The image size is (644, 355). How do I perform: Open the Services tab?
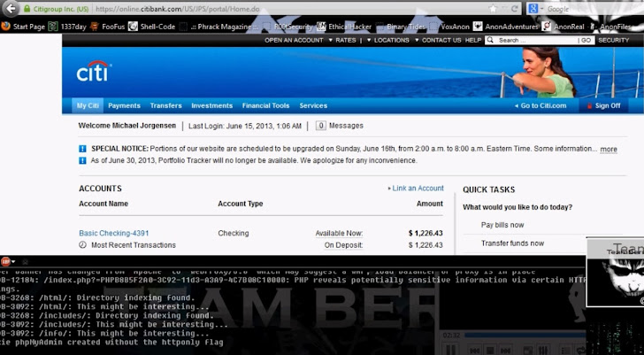pyautogui.click(x=313, y=105)
